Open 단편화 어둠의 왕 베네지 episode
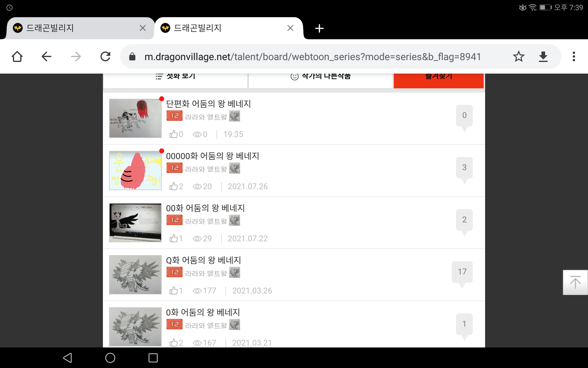The width and height of the screenshot is (588, 368). click(x=208, y=104)
